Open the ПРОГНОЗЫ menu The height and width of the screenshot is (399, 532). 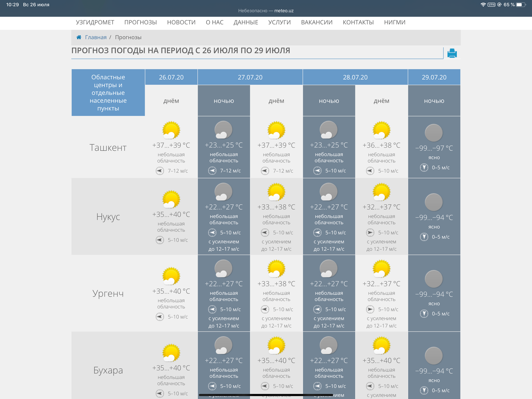(140, 22)
